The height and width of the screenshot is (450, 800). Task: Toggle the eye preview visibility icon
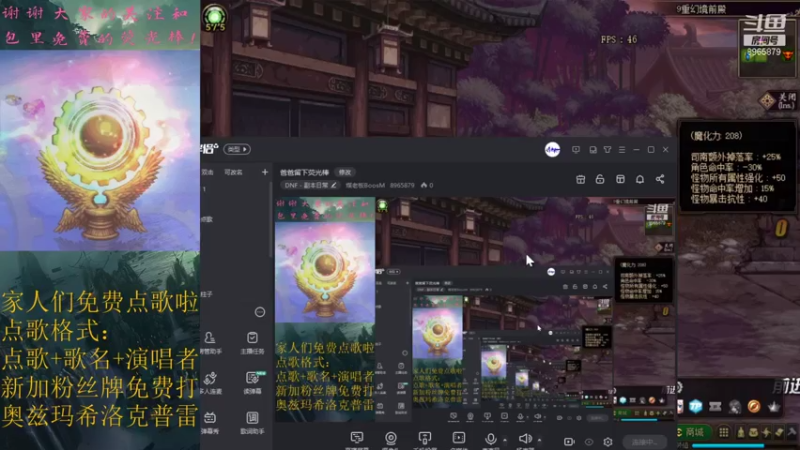[x=589, y=442]
